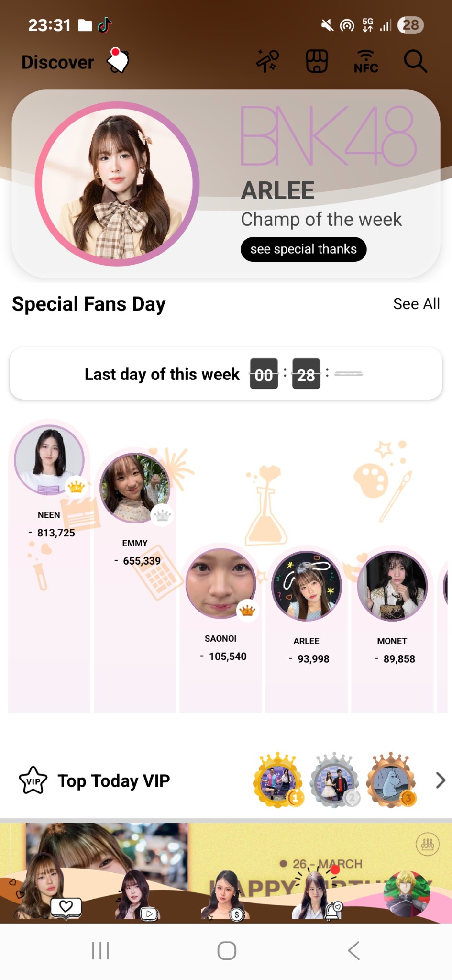Open the microphone sparkle icon

point(267,61)
